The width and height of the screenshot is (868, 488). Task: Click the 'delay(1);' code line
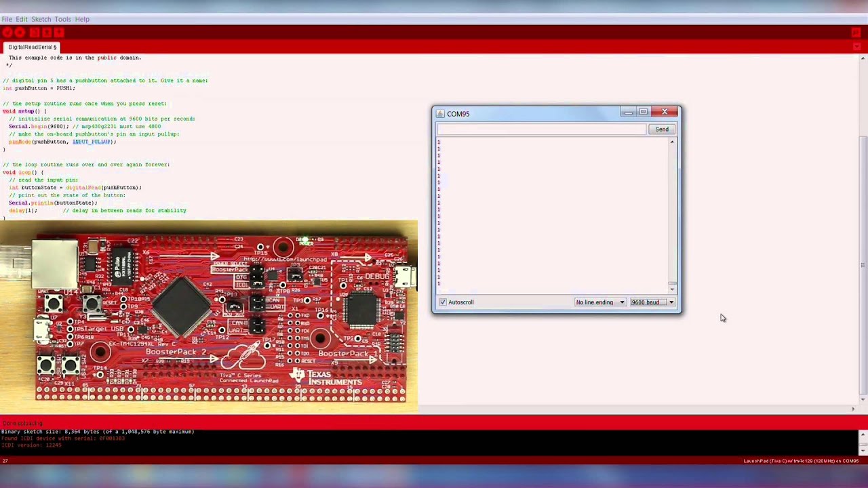point(22,210)
